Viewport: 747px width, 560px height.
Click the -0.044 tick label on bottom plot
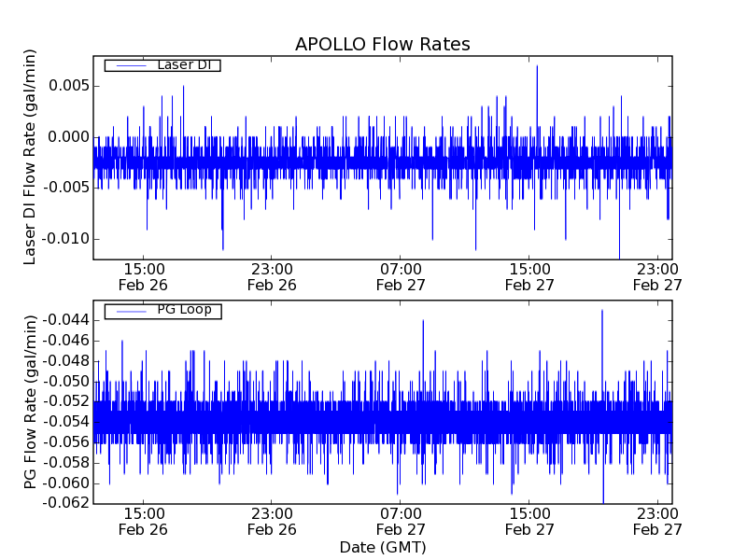point(66,319)
